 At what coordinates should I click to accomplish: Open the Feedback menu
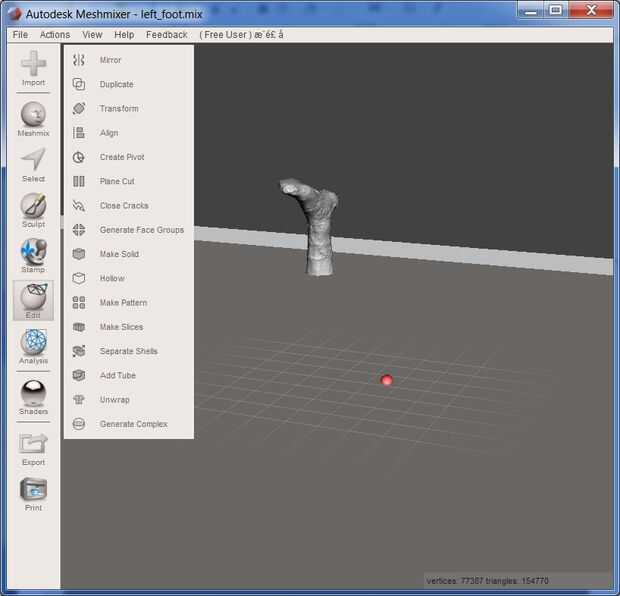click(x=166, y=35)
